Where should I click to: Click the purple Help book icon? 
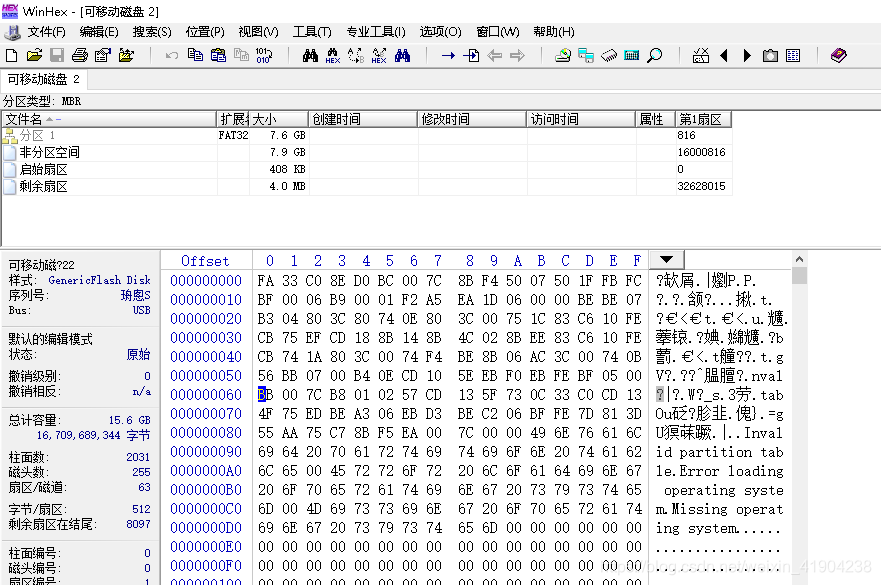tap(838, 55)
